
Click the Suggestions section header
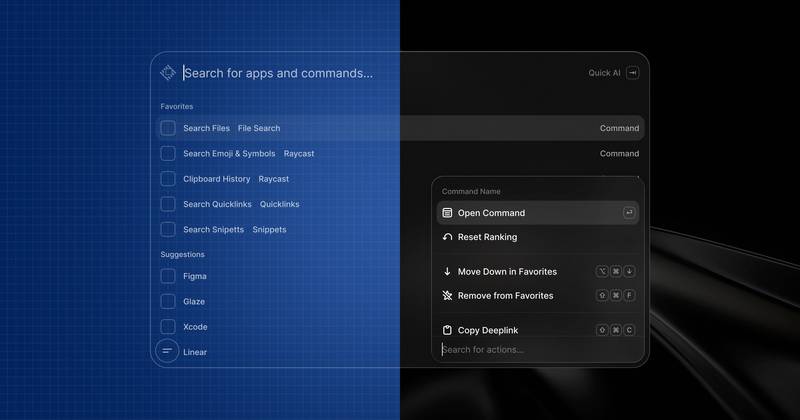[x=182, y=254]
